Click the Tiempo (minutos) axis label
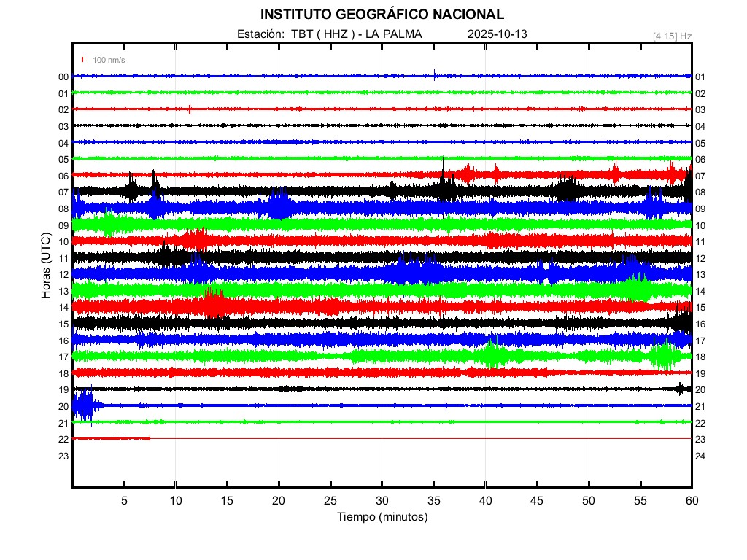The height and width of the screenshot is (560, 747). click(x=382, y=516)
